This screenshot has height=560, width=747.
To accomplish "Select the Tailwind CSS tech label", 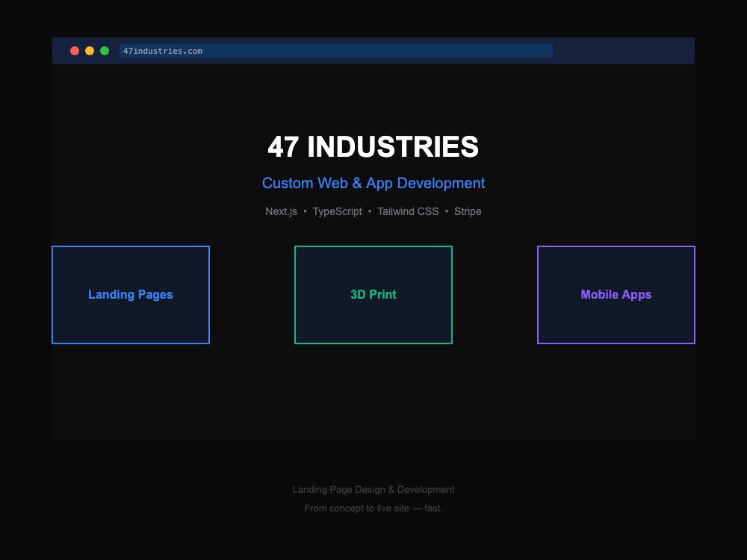I will click(x=408, y=211).
